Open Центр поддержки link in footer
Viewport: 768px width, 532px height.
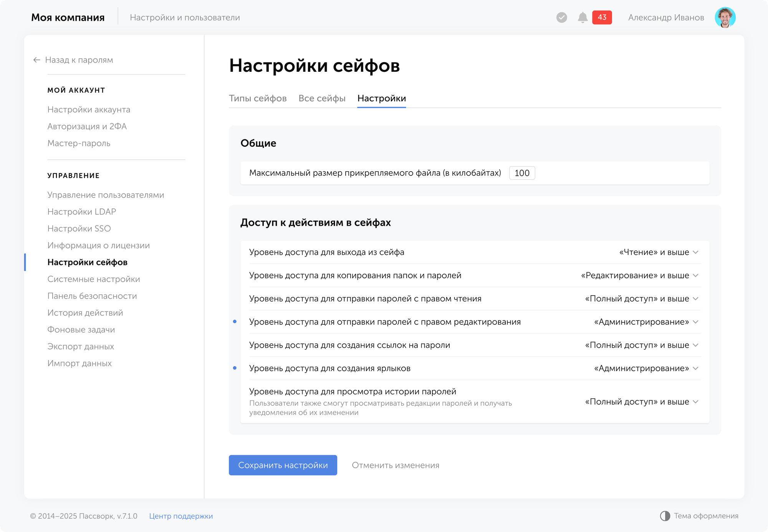click(181, 516)
